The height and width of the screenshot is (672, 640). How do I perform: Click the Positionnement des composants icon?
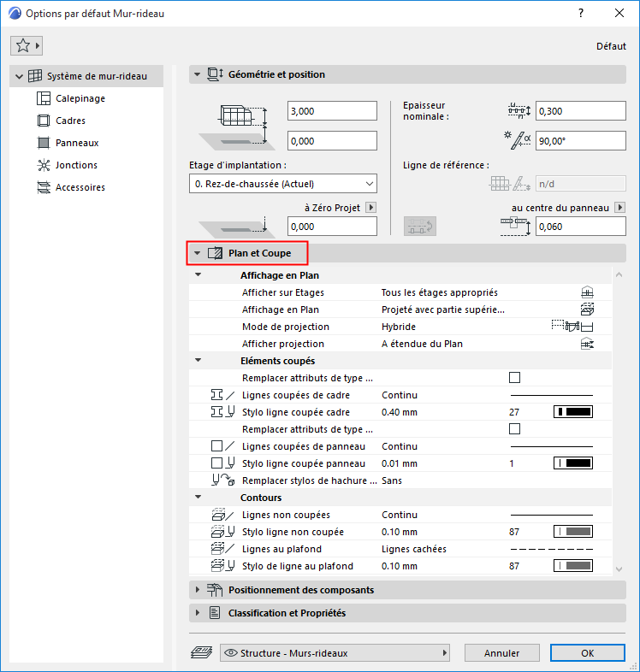point(215,590)
